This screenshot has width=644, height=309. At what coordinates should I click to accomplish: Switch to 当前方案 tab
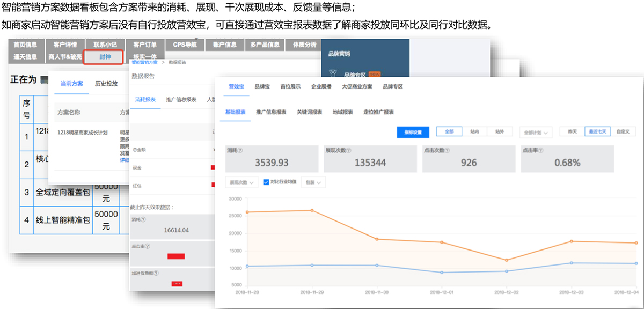coord(71,83)
